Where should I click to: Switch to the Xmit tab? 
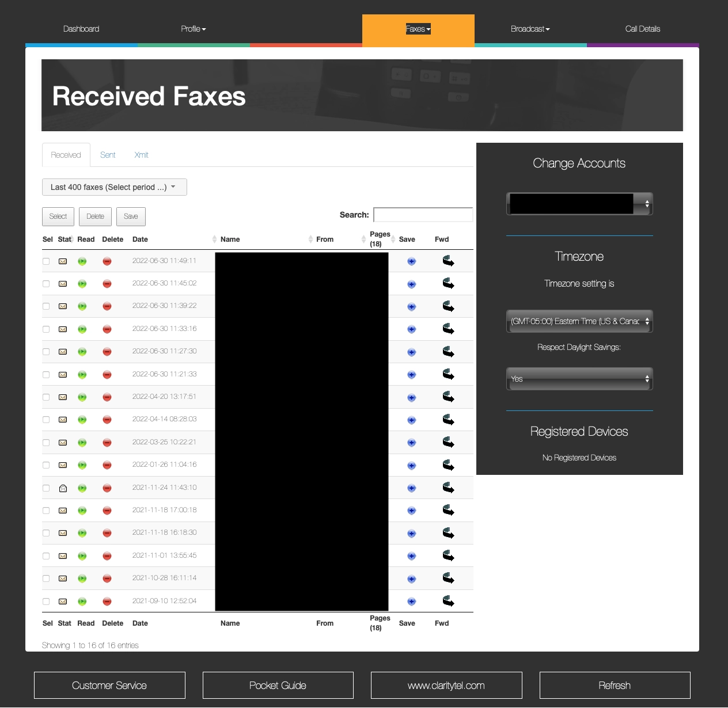(141, 155)
